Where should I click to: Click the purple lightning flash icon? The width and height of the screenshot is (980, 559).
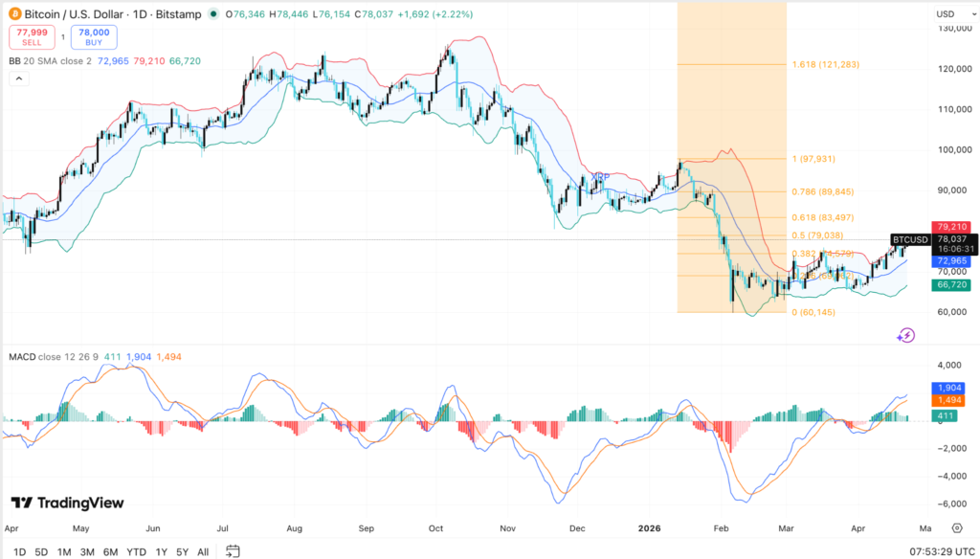pyautogui.click(x=906, y=335)
